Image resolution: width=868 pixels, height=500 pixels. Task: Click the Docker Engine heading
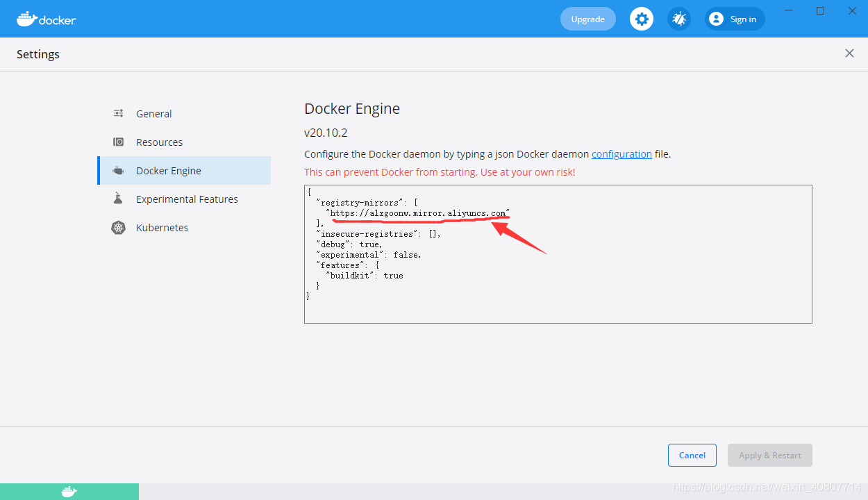pos(352,108)
